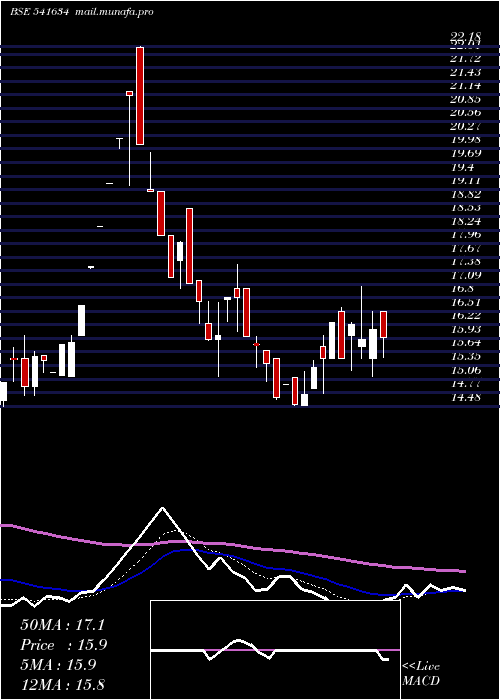Screen dimensions: 500x700
Task: Click the 16.8 price axis label
Action: coord(462,289)
